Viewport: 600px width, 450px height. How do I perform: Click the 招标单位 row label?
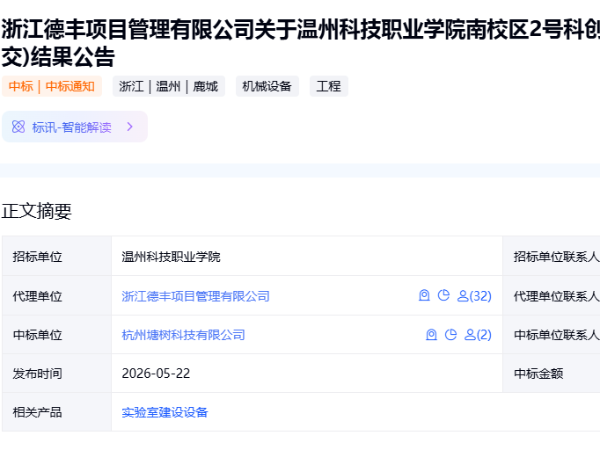[x=38, y=256]
